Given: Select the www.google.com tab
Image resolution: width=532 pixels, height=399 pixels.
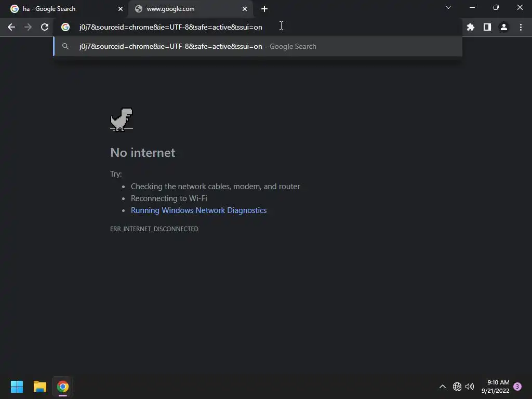Looking at the screenshot, I should click(x=191, y=9).
